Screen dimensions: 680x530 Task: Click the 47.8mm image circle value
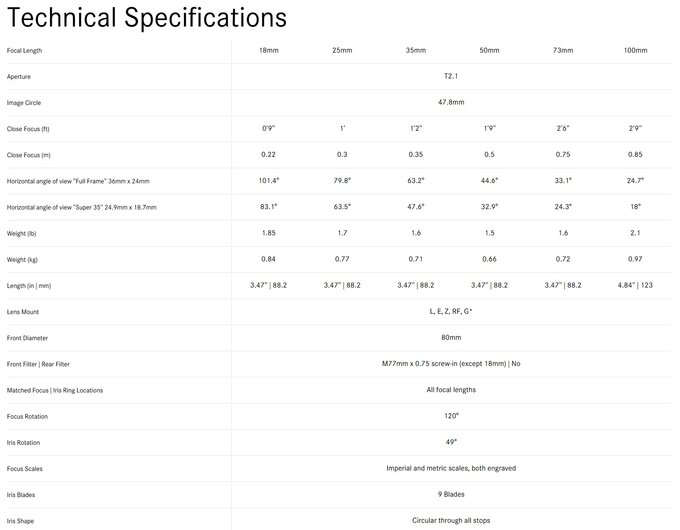(451, 102)
